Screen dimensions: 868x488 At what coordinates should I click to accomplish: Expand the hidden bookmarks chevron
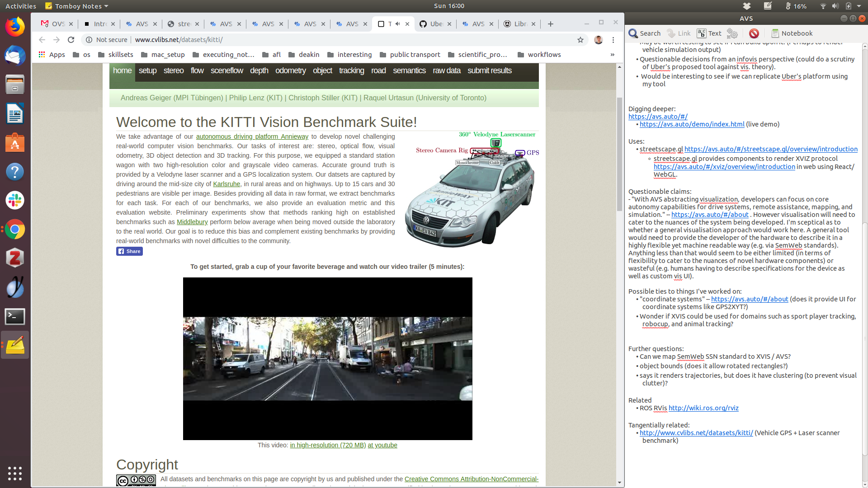pos(612,55)
